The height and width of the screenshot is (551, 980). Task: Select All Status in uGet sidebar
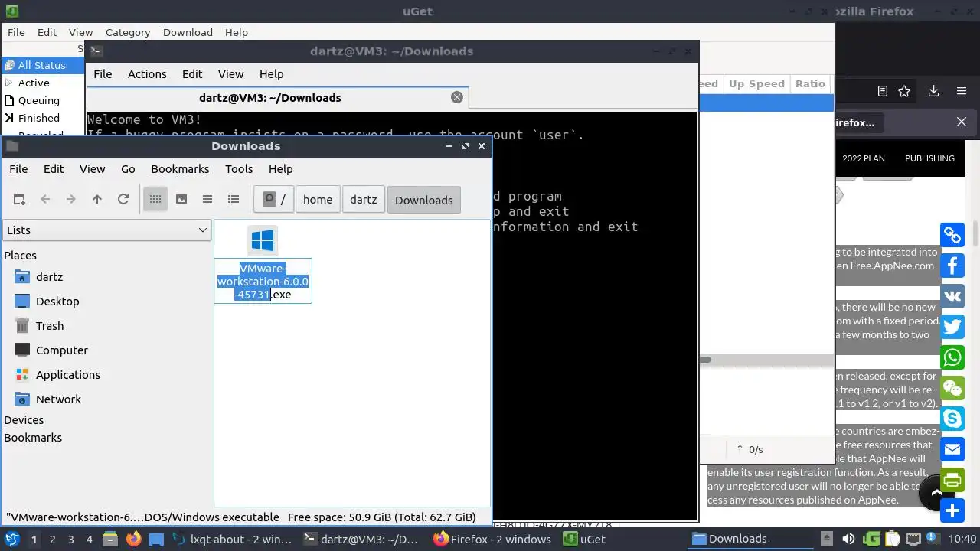pos(41,66)
